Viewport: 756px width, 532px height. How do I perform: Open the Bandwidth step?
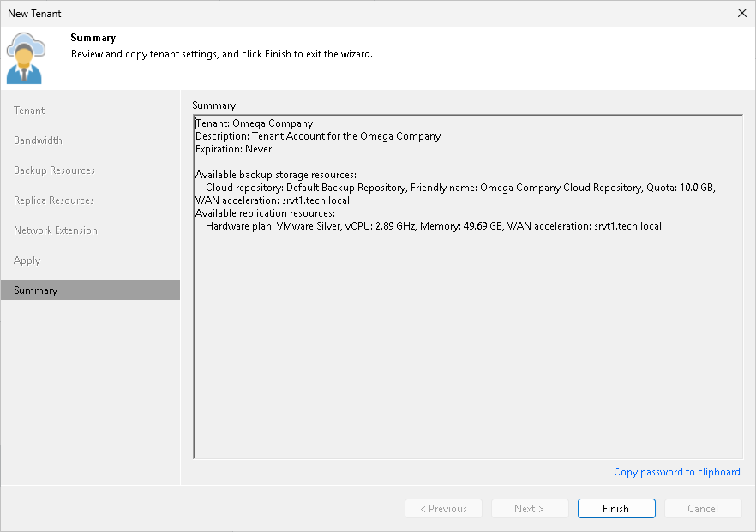tap(38, 140)
